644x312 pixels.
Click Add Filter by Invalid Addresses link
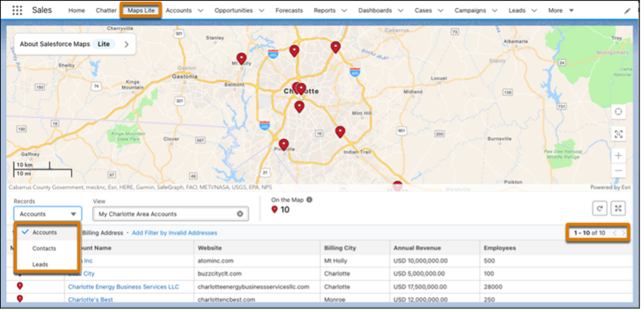pos(174,233)
